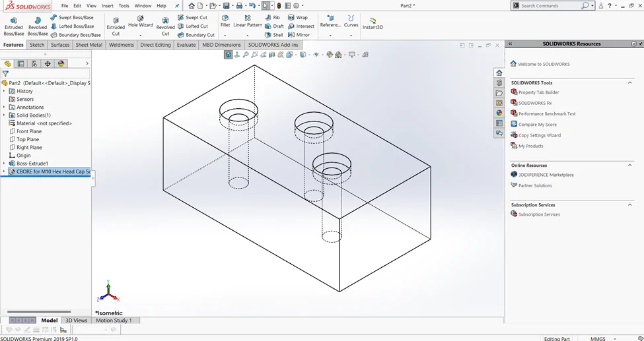Viewport: 644px width, 341px height.
Task: Collapse the Online Resources section
Action: coord(629,166)
